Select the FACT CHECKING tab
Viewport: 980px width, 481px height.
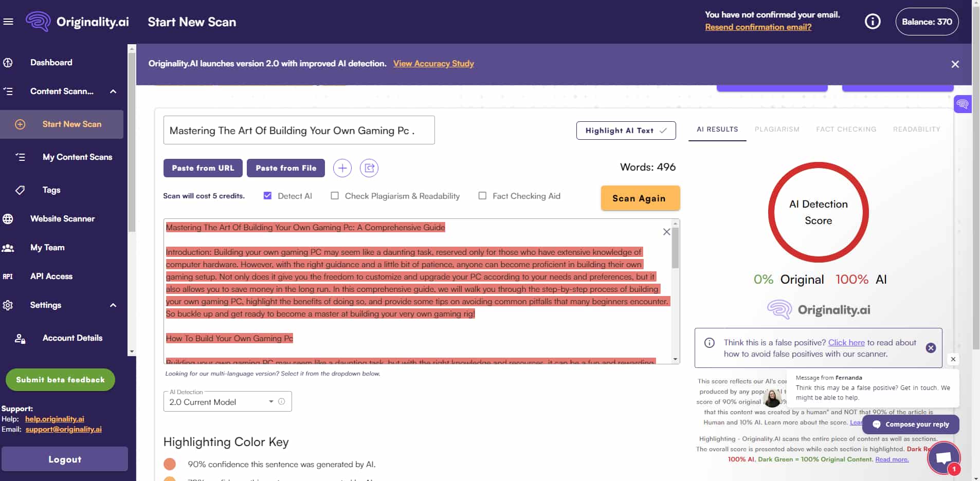click(x=846, y=129)
